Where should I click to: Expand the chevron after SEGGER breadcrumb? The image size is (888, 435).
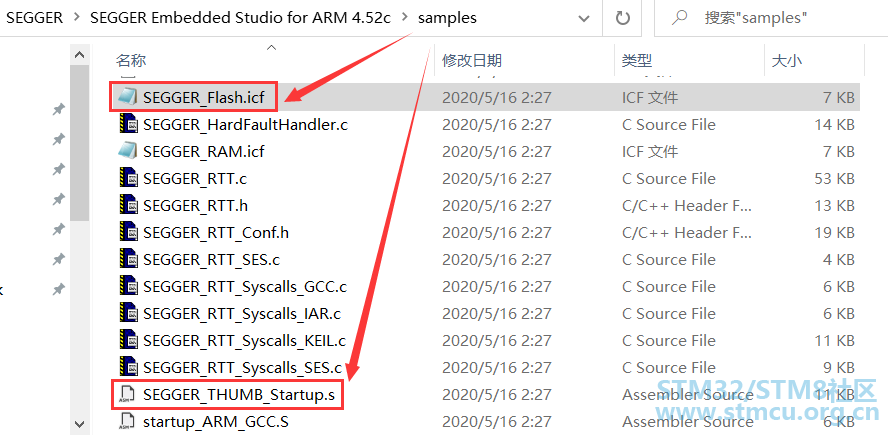click(77, 18)
